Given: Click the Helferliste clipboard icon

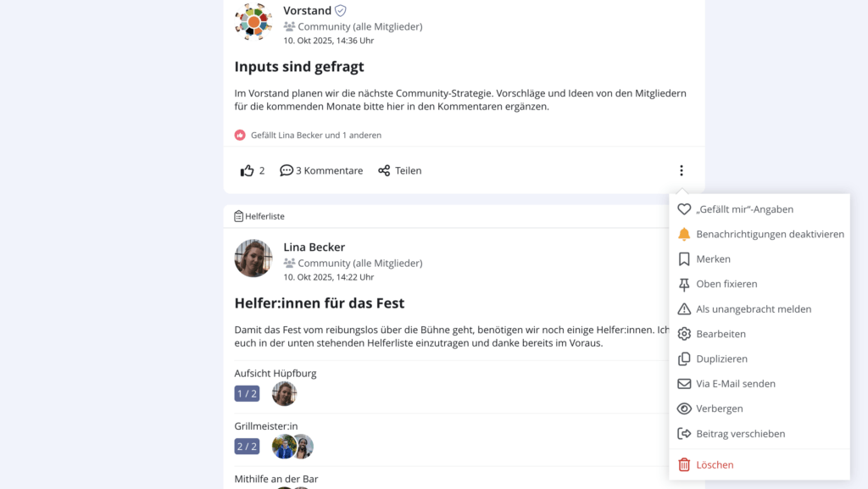Looking at the screenshot, I should [237, 216].
